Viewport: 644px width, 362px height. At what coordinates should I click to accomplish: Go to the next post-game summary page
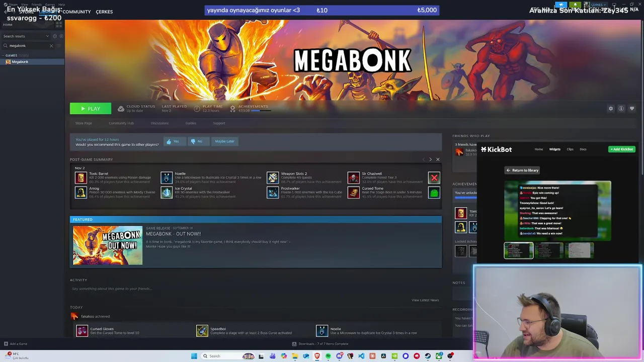[430, 159]
